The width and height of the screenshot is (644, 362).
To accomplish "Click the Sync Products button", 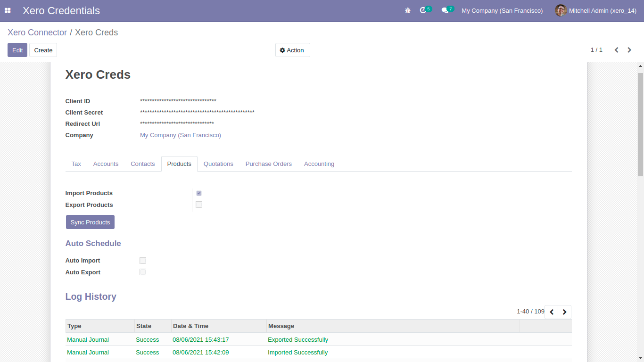I will (90, 222).
